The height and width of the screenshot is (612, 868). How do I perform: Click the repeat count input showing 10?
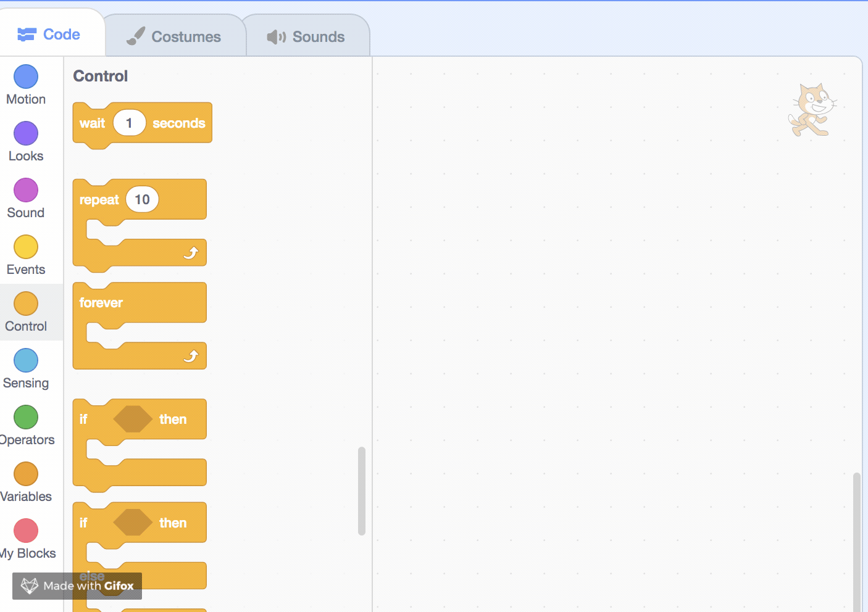click(x=141, y=199)
